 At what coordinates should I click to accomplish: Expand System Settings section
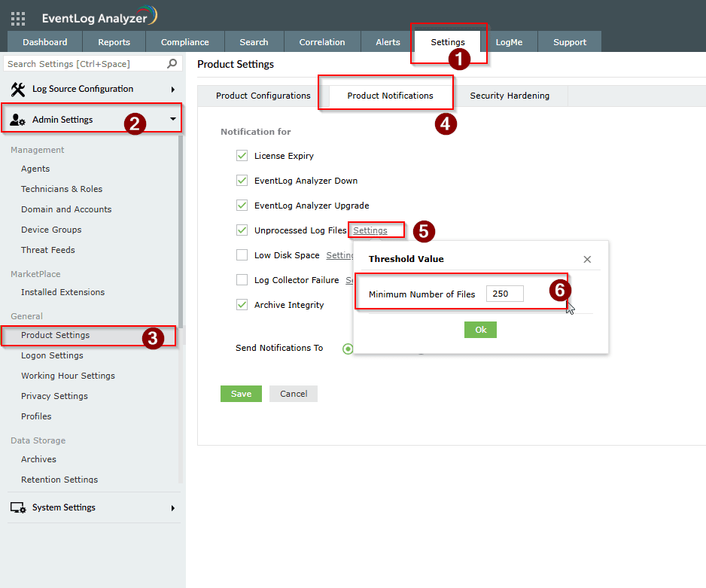tap(172, 508)
